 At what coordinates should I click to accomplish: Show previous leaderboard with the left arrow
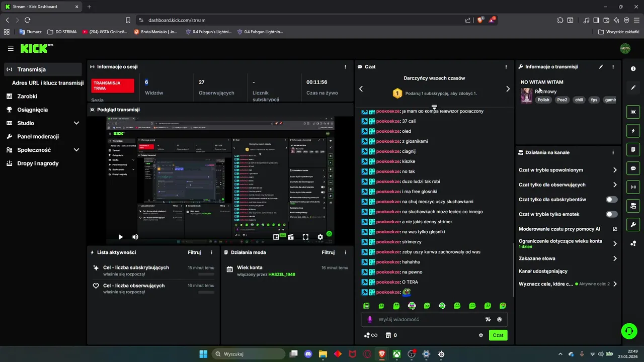(x=361, y=89)
